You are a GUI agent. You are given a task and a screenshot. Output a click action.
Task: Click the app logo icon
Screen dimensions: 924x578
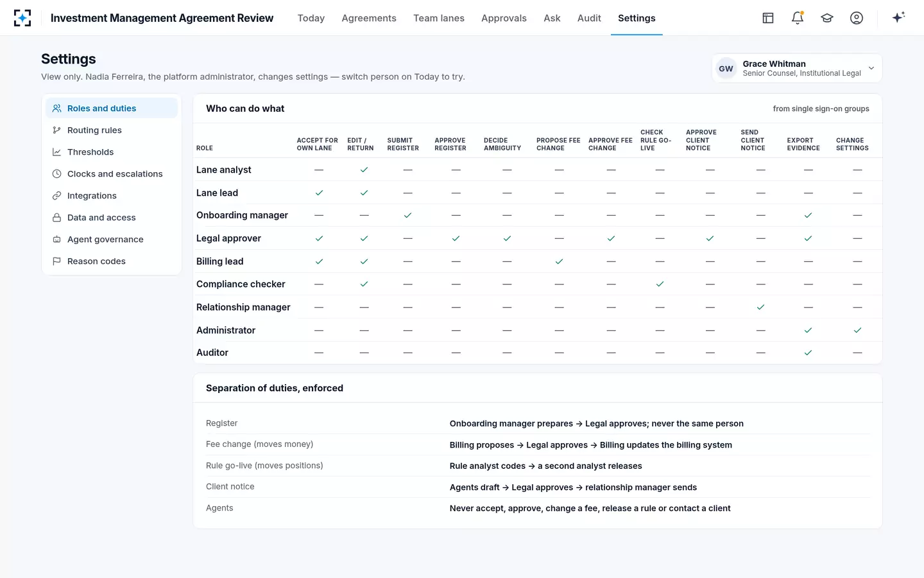22,18
